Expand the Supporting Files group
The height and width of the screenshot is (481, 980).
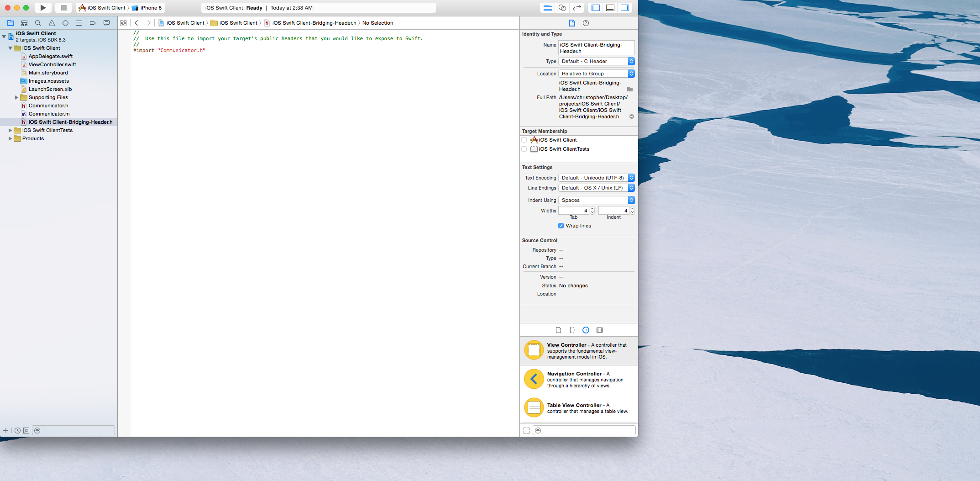[x=16, y=97]
